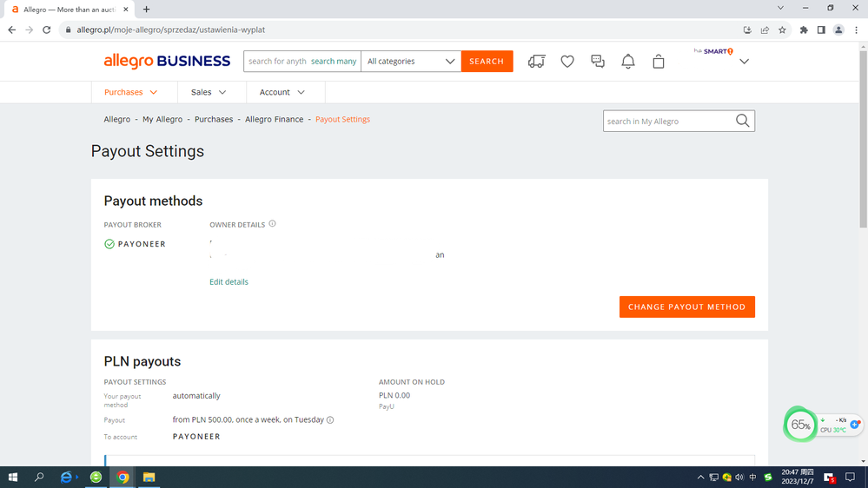Viewport: 868px width, 488px height.
Task: Open notifications bell icon
Action: 627,62
